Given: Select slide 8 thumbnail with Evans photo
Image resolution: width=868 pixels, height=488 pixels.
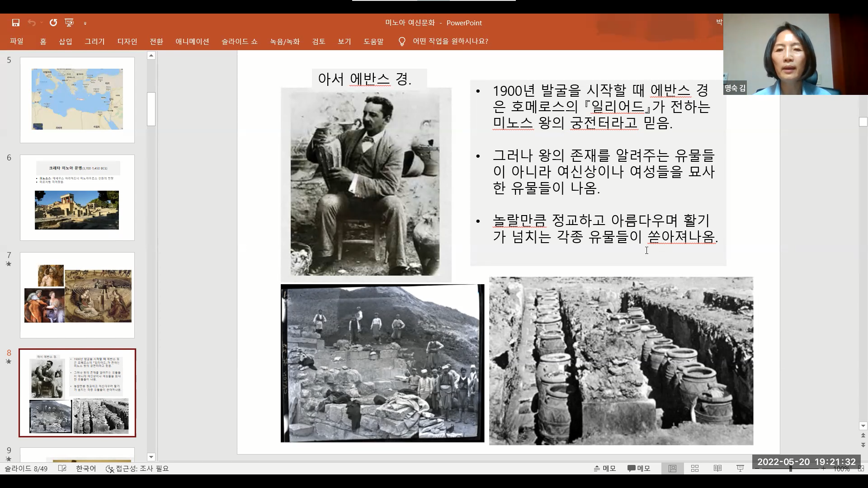Looking at the screenshot, I should pyautogui.click(x=77, y=393).
